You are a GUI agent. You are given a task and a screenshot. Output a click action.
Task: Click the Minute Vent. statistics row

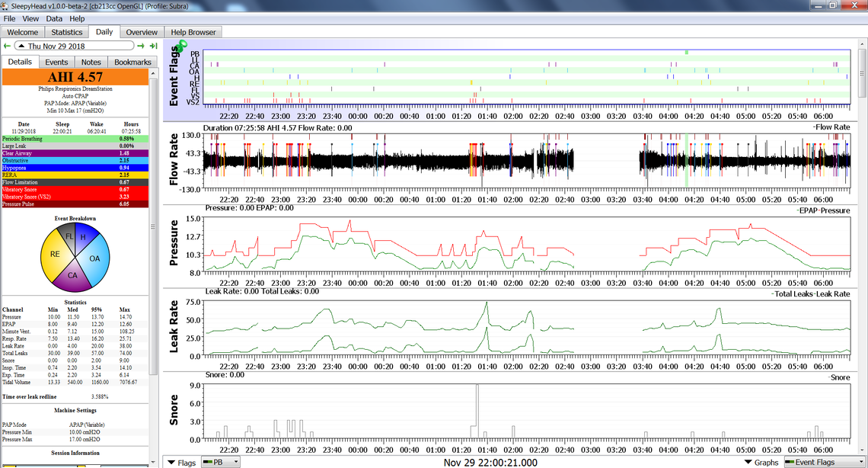pos(75,332)
